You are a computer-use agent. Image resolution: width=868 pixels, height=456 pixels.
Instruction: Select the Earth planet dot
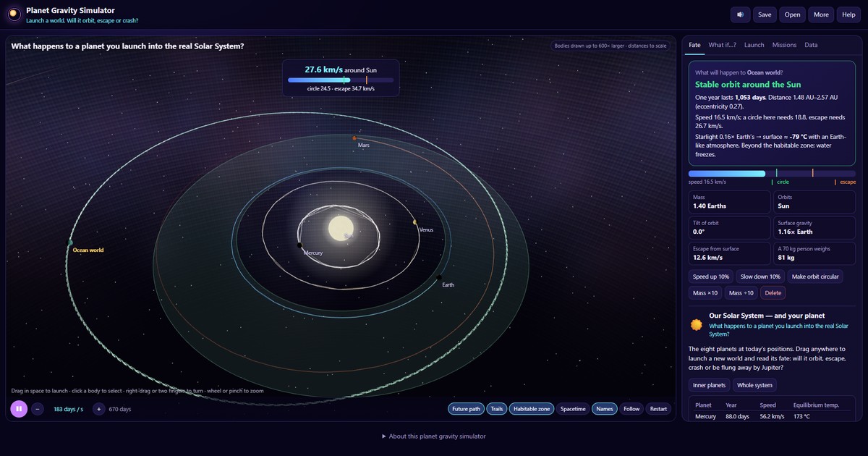(x=439, y=277)
